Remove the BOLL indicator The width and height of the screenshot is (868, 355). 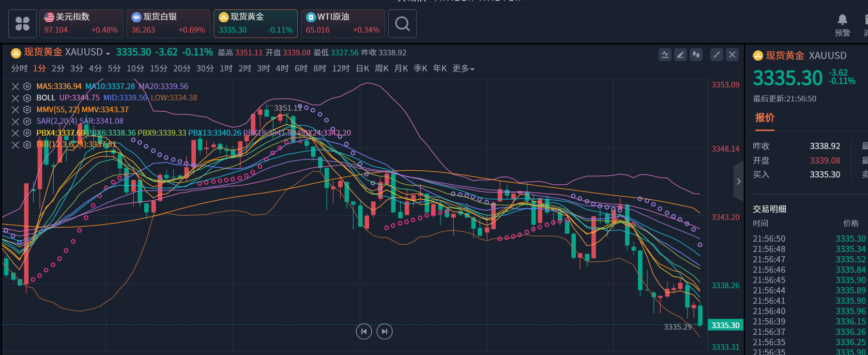(16, 98)
